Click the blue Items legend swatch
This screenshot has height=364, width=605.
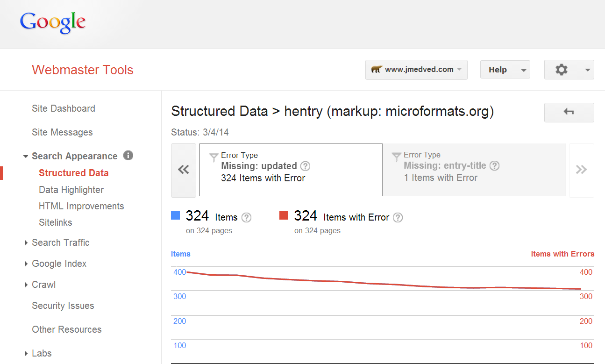[x=176, y=215]
